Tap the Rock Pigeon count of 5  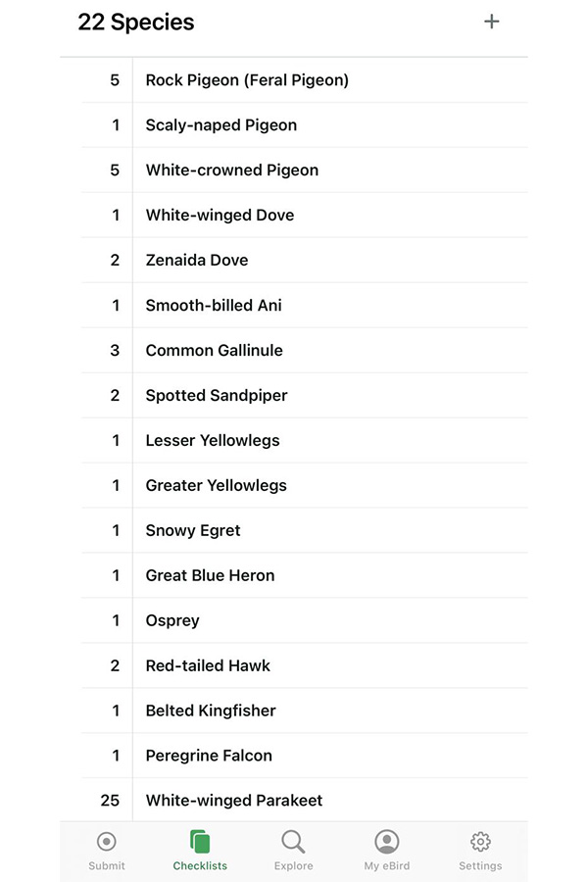click(115, 80)
